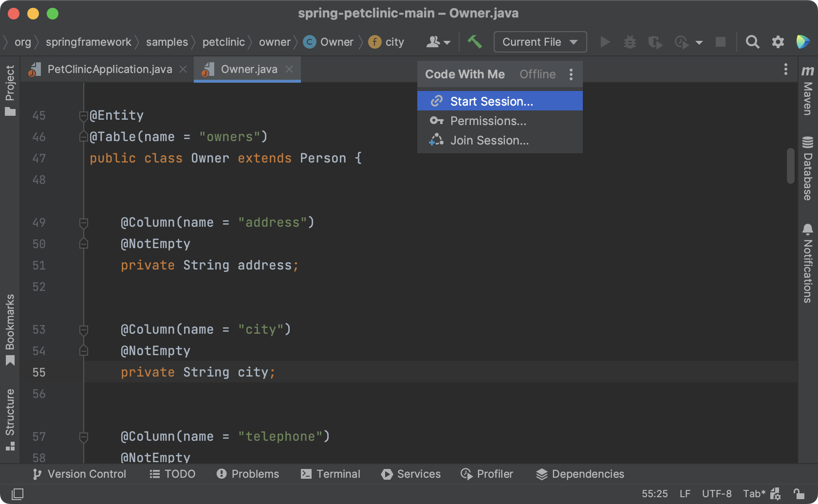Click the Build project hammer icon
Viewport: 818px width, 504px height.
point(475,42)
